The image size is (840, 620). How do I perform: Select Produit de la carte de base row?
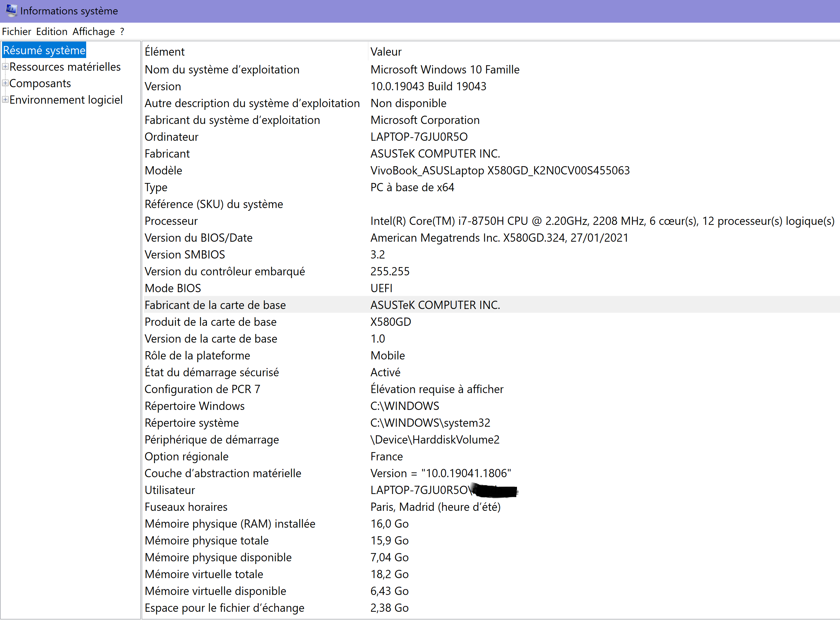(x=210, y=322)
